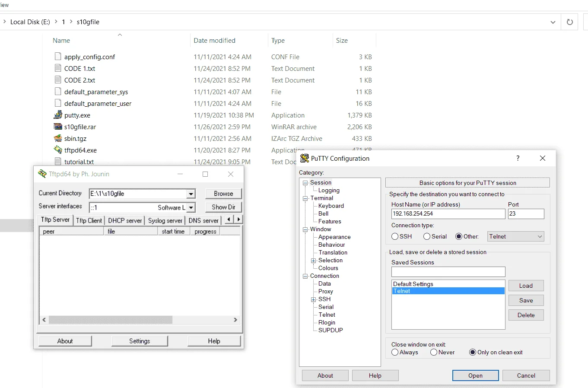The image size is (588, 388).
Task: Select Serial connection type
Action: coord(427,236)
